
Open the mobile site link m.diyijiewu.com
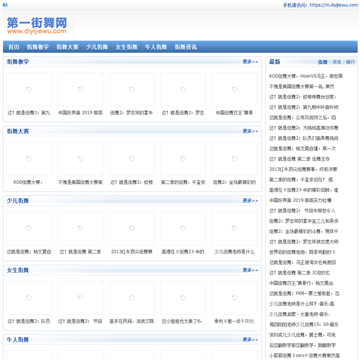click(333, 5)
